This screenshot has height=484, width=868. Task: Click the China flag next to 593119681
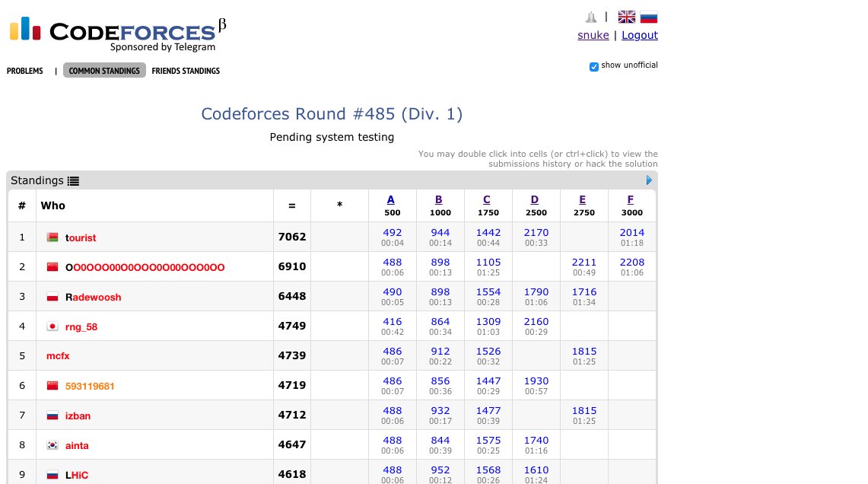[x=52, y=386]
